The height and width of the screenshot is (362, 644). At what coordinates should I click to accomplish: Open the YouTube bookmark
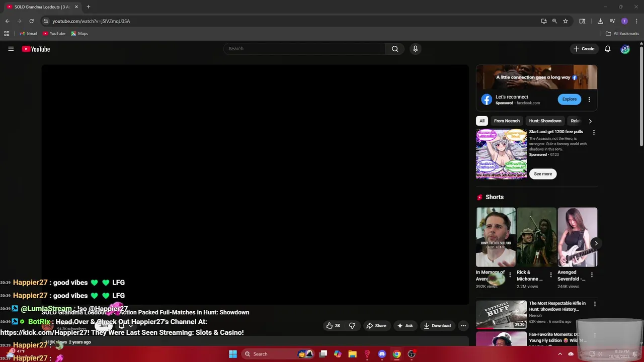pyautogui.click(x=54, y=34)
